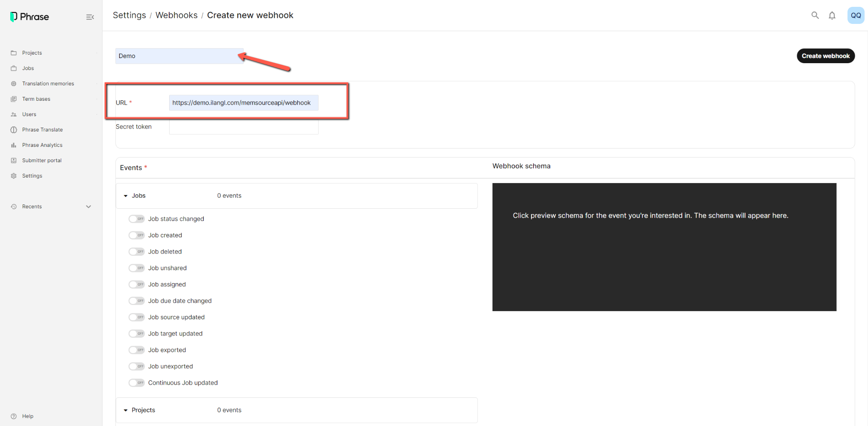The width and height of the screenshot is (868, 426).
Task: Open notifications bell icon
Action: coord(832,15)
